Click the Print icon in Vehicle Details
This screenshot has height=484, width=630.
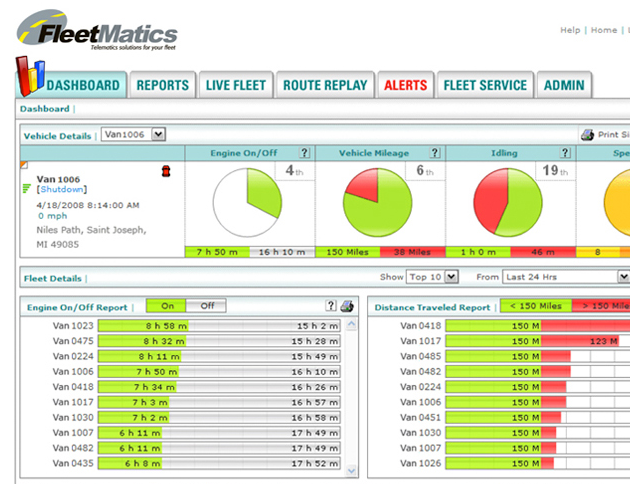(588, 135)
